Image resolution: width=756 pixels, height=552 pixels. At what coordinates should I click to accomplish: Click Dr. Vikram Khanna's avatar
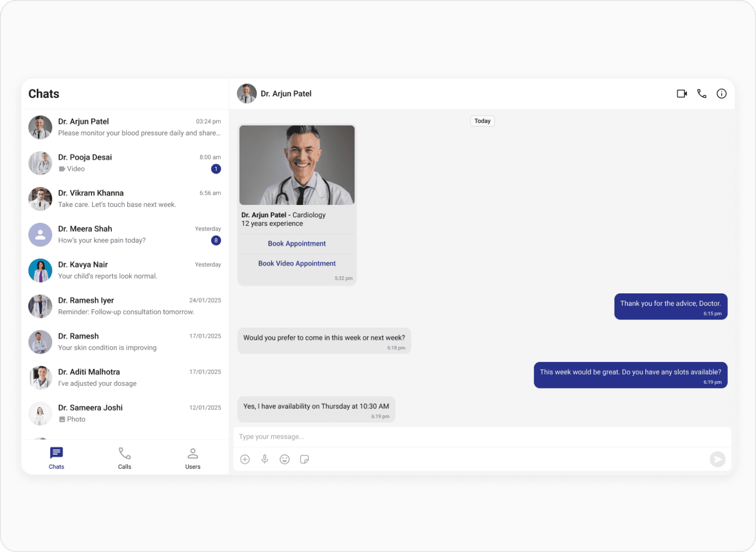[40, 199]
